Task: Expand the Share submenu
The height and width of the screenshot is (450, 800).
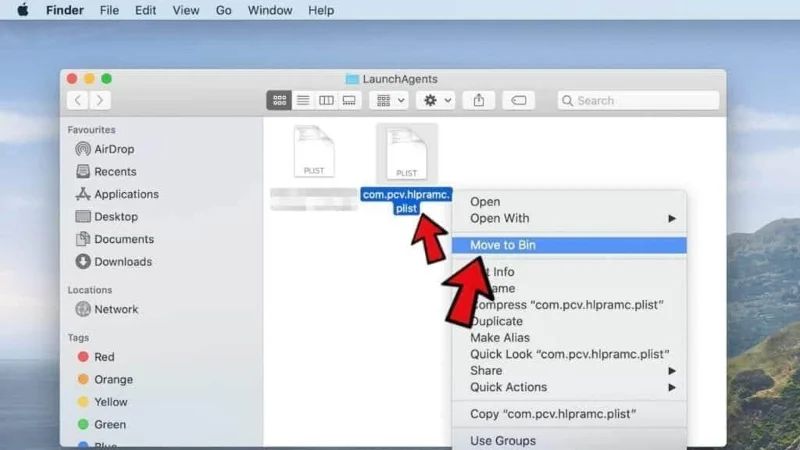Action: click(x=569, y=370)
